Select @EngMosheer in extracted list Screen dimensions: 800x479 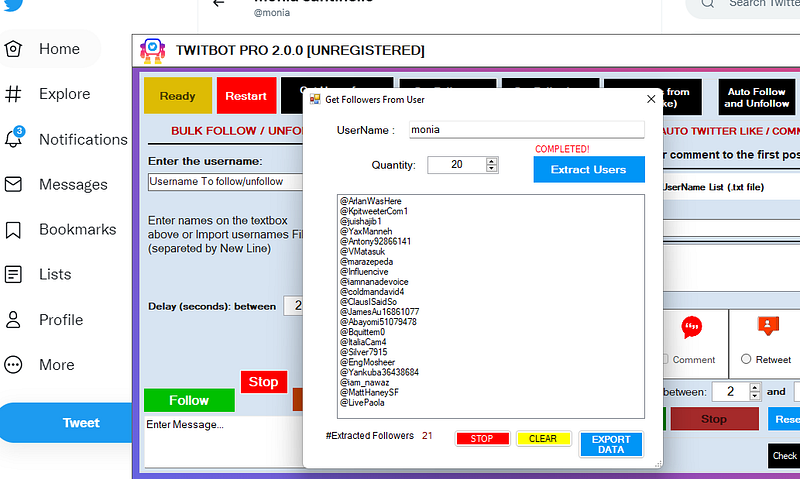click(367, 362)
